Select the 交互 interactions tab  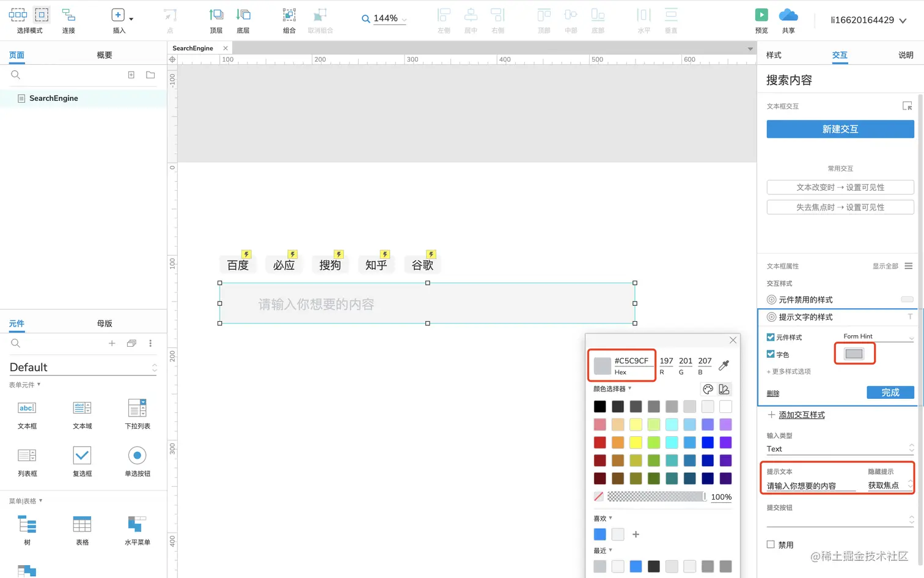pos(840,55)
